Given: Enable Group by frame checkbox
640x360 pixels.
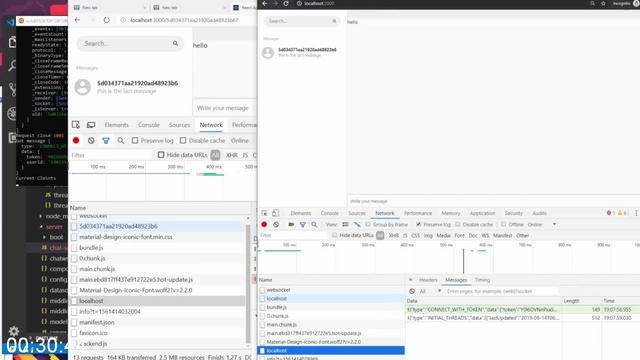Looking at the screenshot, I should 368,224.
